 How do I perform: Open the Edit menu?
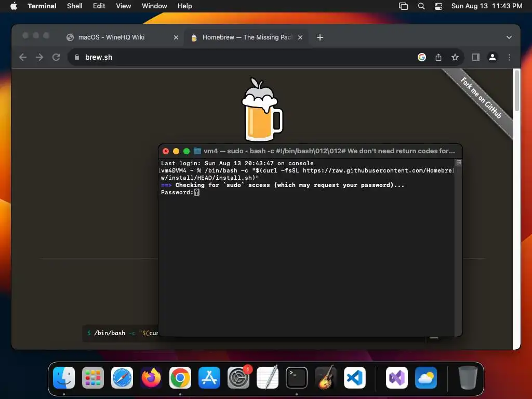click(x=99, y=6)
